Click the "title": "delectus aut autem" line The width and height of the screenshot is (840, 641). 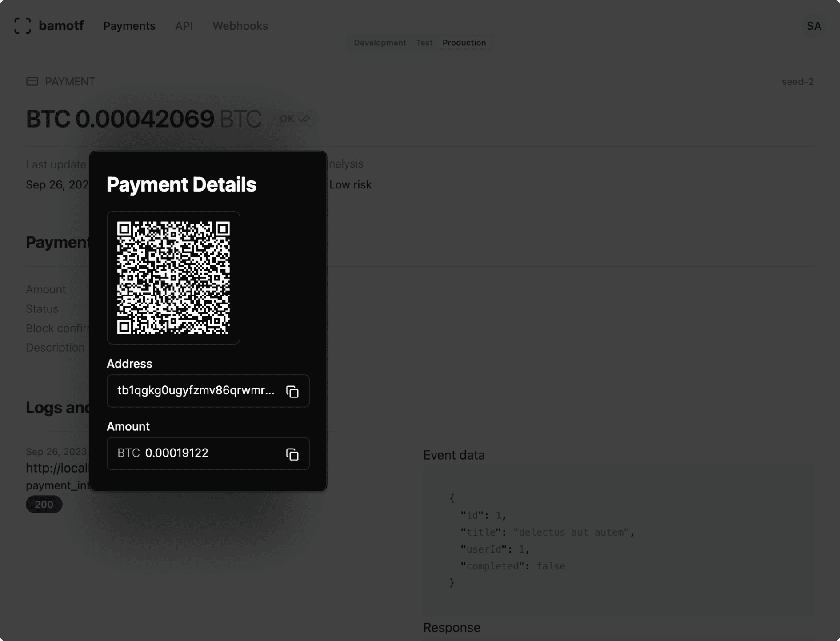point(548,532)
